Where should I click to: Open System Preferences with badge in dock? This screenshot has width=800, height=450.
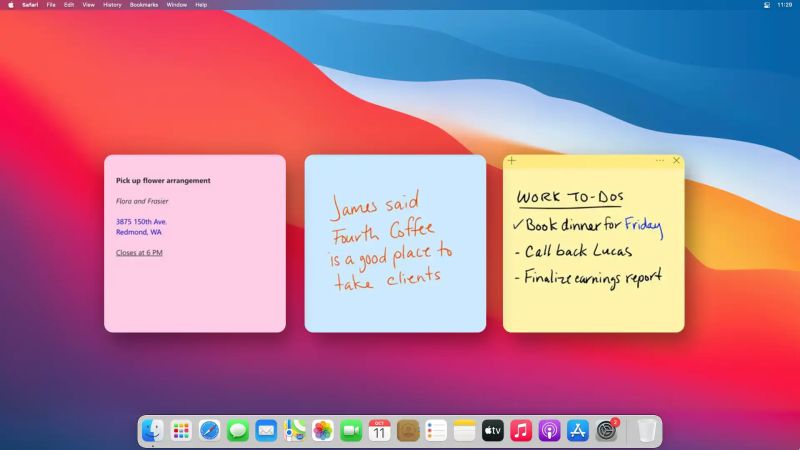coord(606,431)
